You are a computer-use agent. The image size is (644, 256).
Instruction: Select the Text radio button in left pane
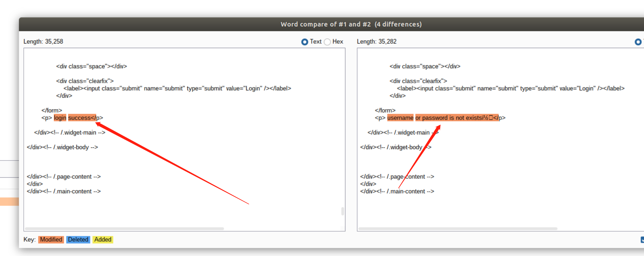point(304,42)
